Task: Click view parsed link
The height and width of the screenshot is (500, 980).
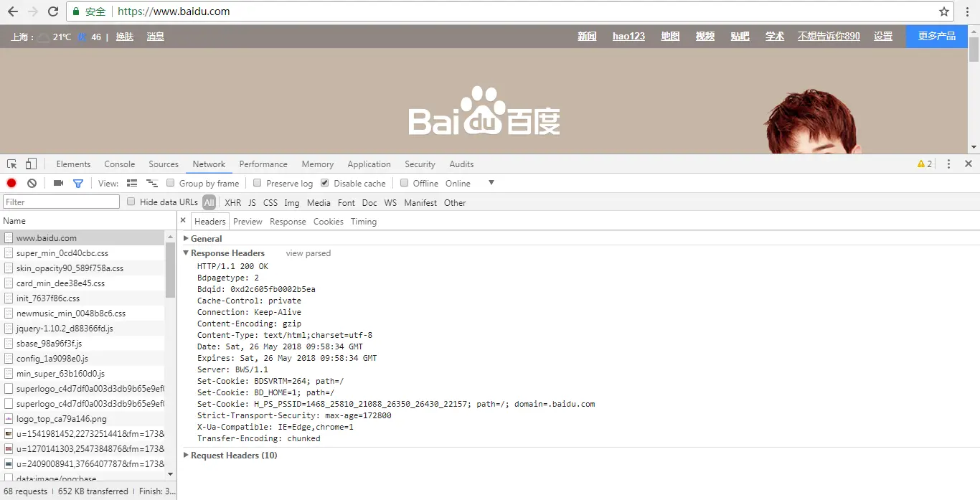Action: click(x=308, y=253)
